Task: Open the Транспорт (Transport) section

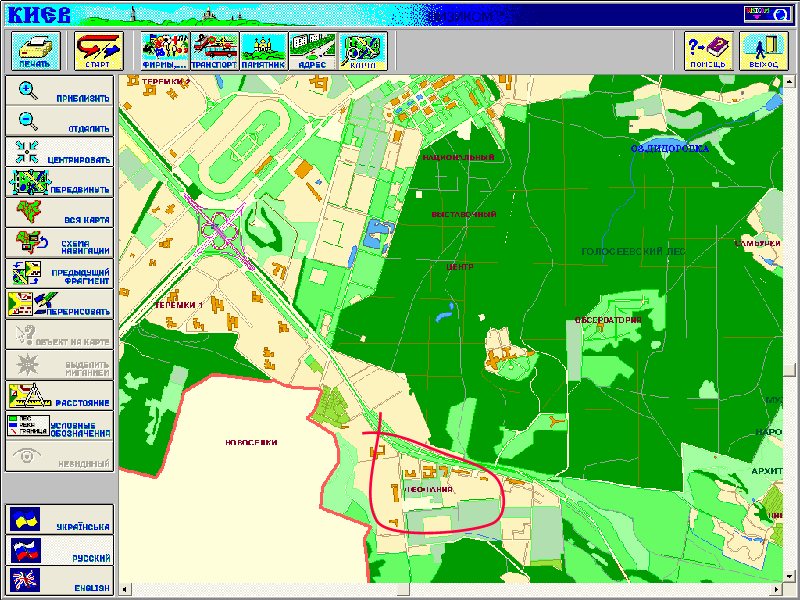Action: click(214, 50)
